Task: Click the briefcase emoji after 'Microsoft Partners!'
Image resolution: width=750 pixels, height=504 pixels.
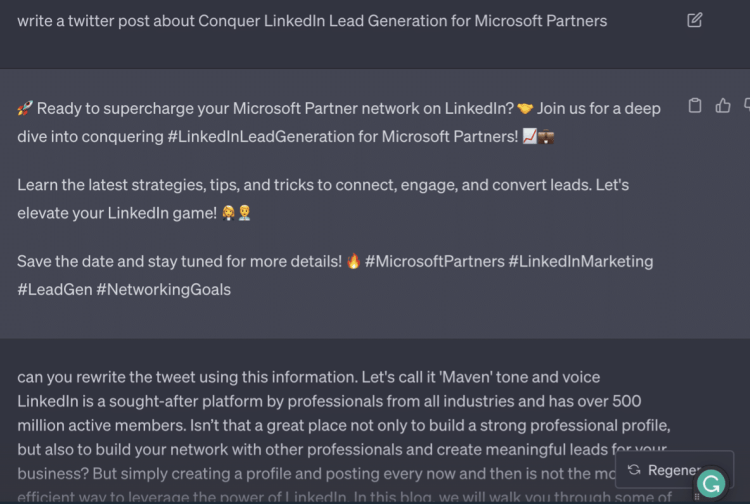Action: [546, 137]
